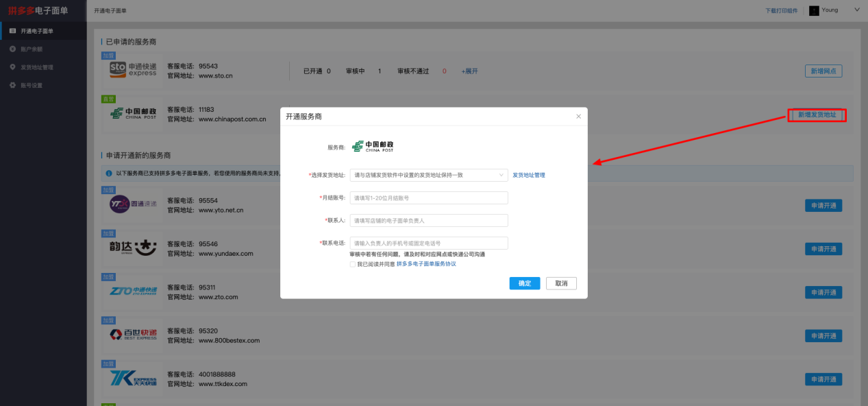The height and width of the screenshot is (406, 868).
Task: Click the 月结账号 input field
Action: (428, 198)
